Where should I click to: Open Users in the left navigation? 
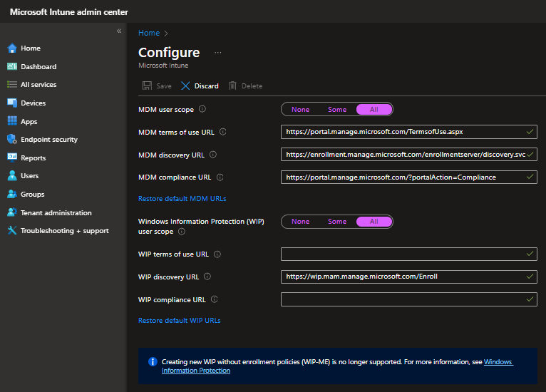pyautogui.click(x=30, y=176)
